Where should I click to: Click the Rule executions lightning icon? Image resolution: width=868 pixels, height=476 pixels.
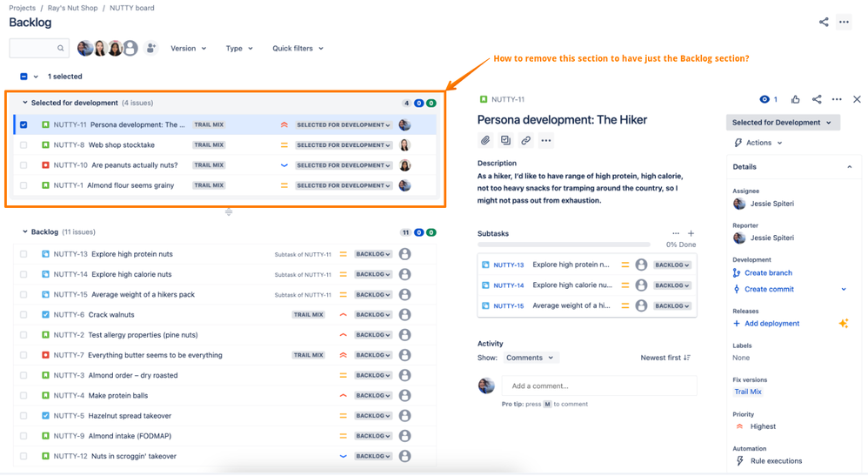click(739, 460)
